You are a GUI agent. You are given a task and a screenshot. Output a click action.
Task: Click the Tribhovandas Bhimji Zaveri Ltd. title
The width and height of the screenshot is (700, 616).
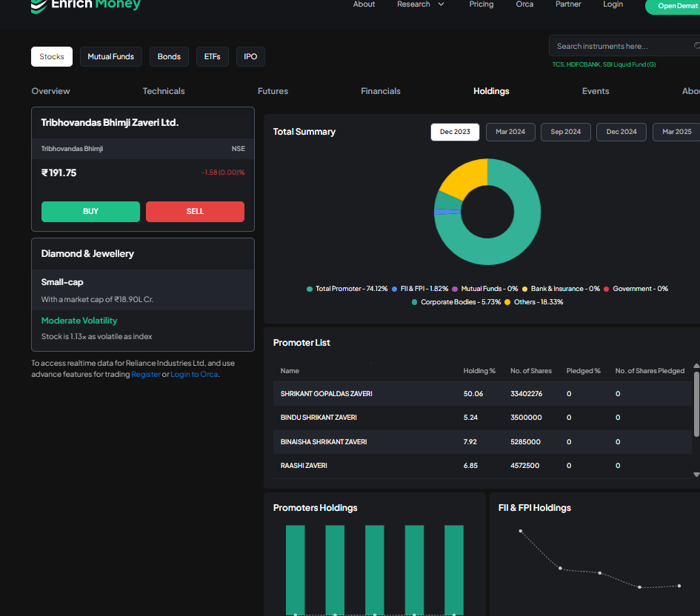tap(110, 123)
